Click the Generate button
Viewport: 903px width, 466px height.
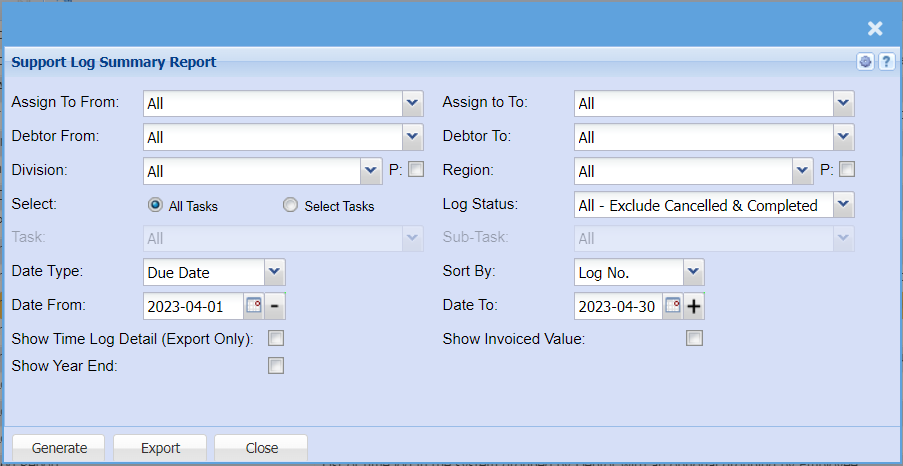59,448
